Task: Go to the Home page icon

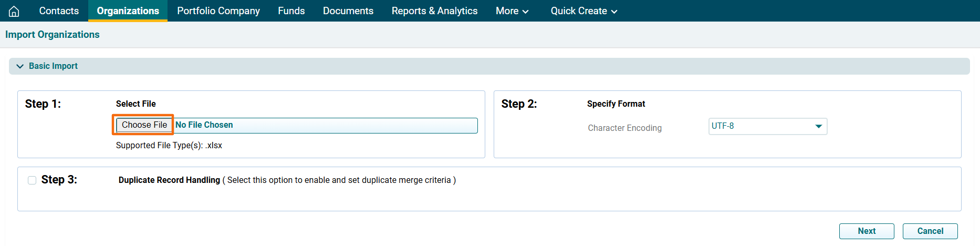Action: [x=14, y=11]
